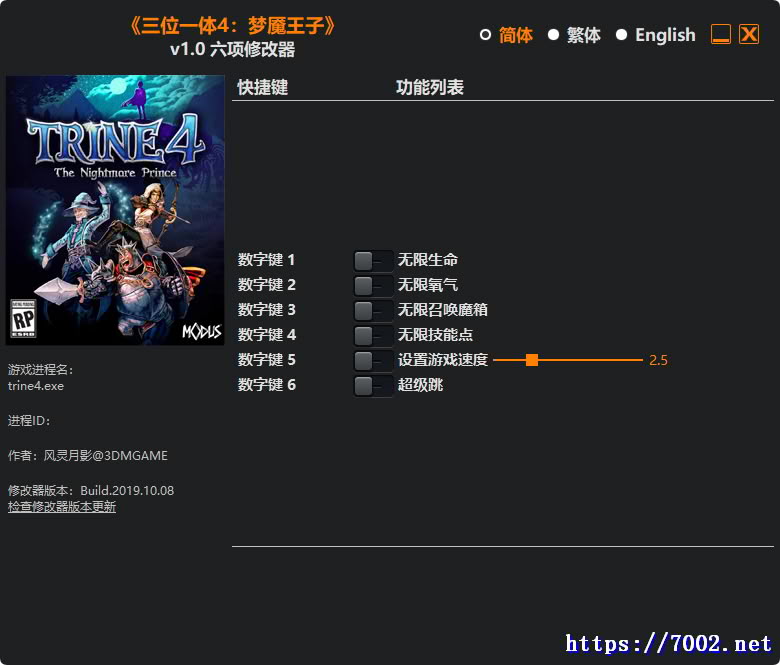Image resolution: width=780 pixels, height=665 pixels.
Task: Open the 检查修改器版本更新 link
Action: coord(62,507)
